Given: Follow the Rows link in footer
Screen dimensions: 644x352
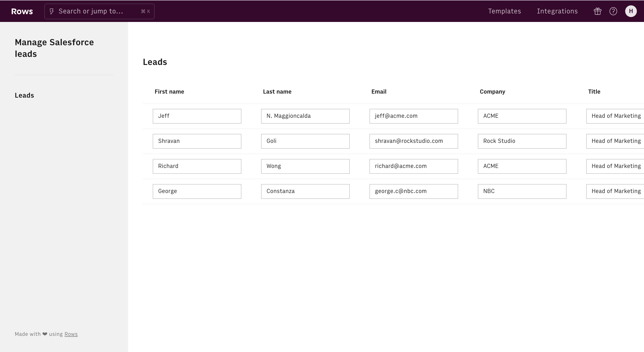Looking at the screenshot, I should pos(71,334).
